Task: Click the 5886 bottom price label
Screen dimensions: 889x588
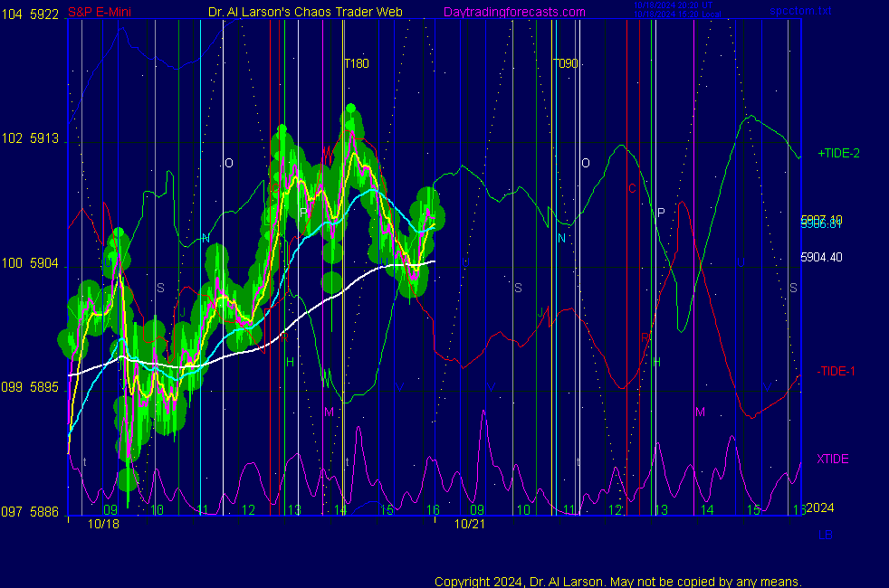Action: 44,512
